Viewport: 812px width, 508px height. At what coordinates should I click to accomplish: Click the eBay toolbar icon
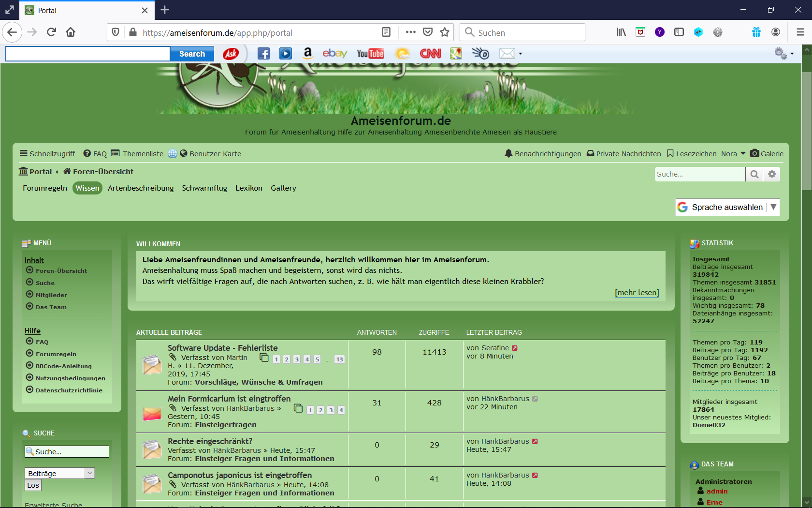click(x=334, y=54)
